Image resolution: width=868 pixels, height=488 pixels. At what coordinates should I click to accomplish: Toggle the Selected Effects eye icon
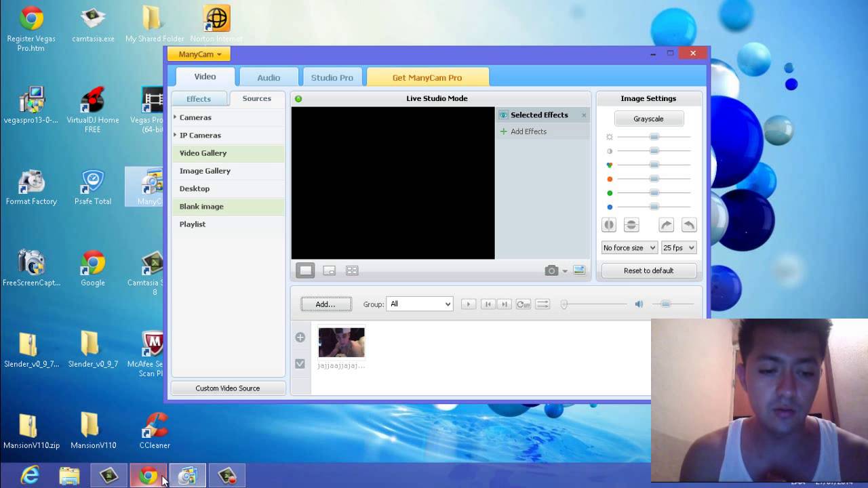pyautogui.click(x=503, y=115)
